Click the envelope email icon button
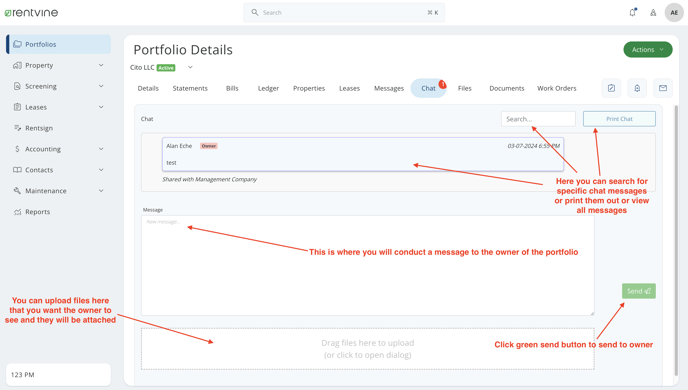 pos(663,88)
